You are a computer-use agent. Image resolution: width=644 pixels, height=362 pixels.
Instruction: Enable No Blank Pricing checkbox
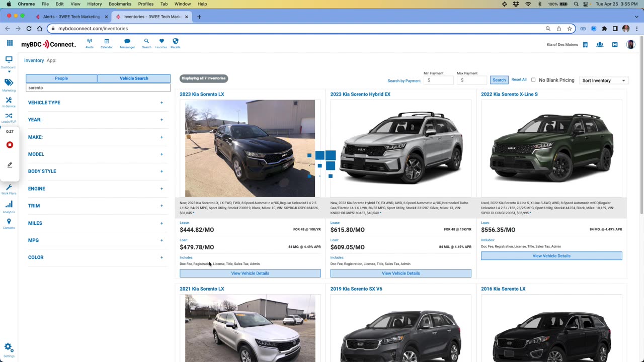[533, 80]
